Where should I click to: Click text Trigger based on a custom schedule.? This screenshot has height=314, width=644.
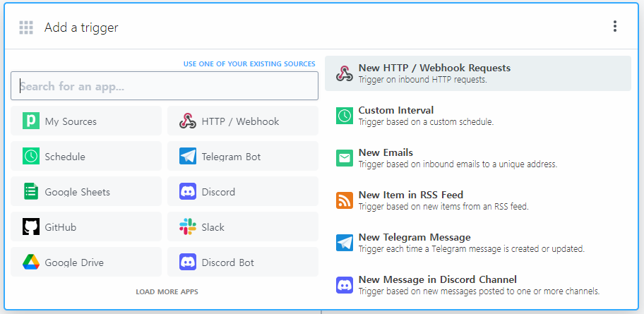[426, 122]
